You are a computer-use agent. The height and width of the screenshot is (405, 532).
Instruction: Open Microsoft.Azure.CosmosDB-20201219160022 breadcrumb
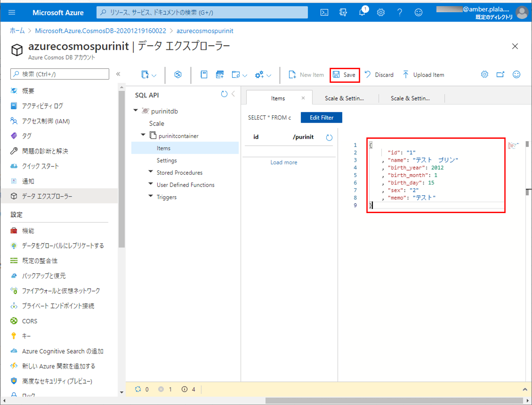(101, 31)
